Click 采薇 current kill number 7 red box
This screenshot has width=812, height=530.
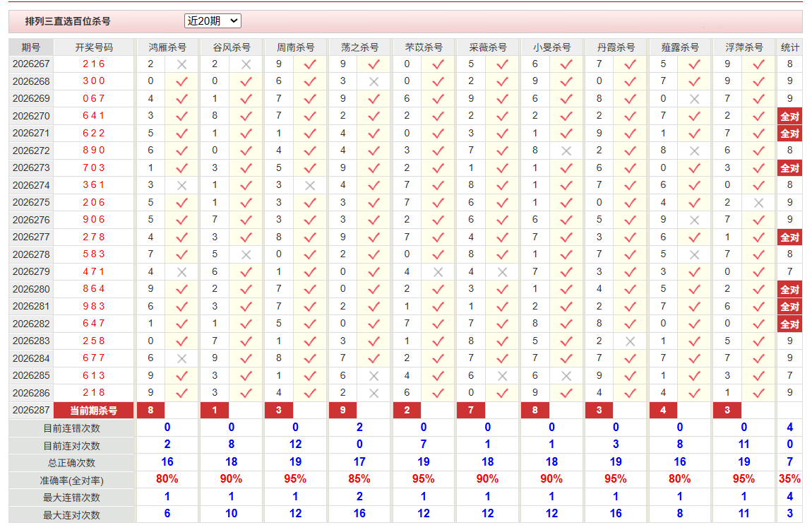tap(471, 411)
